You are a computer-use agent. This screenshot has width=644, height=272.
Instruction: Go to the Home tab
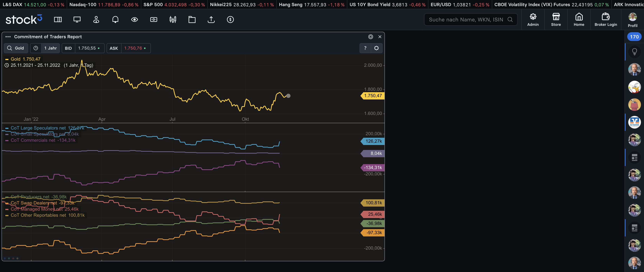(579, 20)
